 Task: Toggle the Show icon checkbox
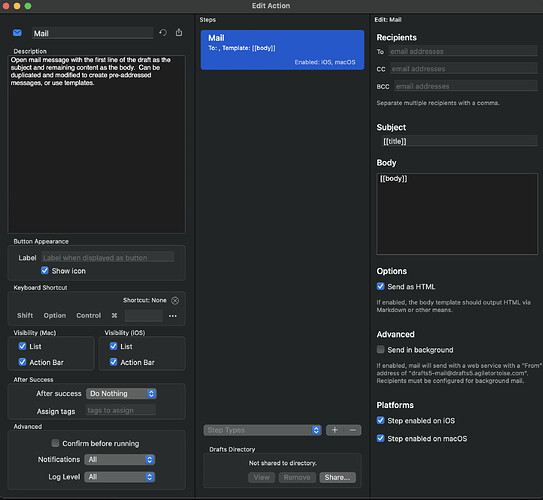pos(45,270)
